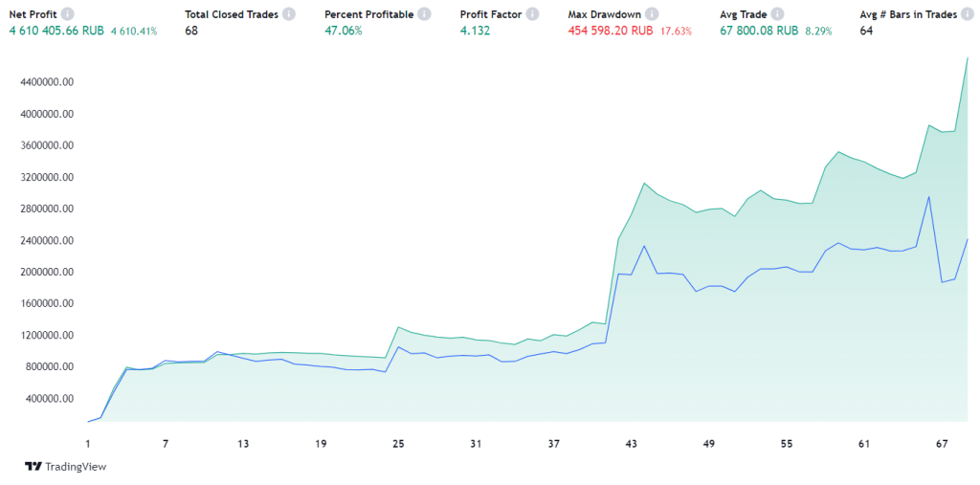Click the drawdown percentage 17.63%

[677, 32]
